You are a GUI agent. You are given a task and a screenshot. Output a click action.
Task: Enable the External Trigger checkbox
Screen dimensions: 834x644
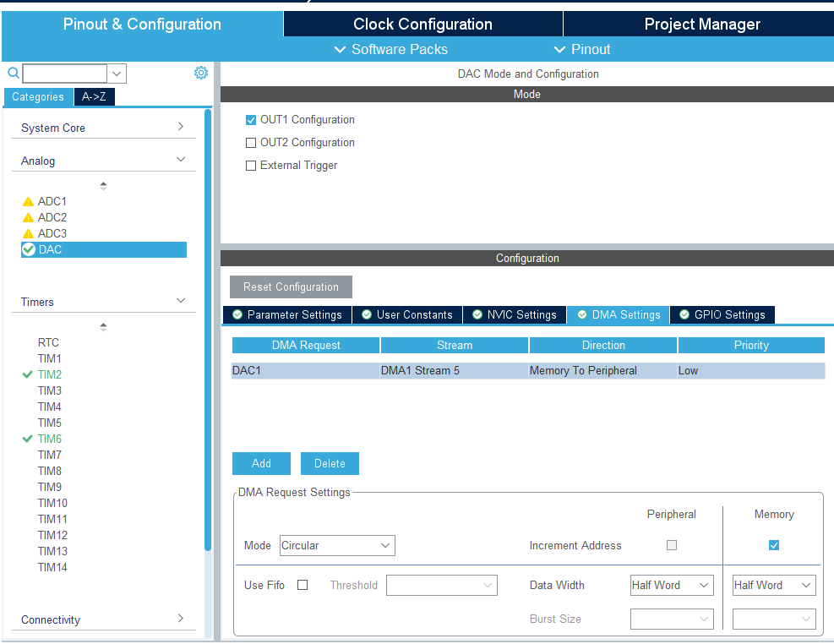click(251, 166)
